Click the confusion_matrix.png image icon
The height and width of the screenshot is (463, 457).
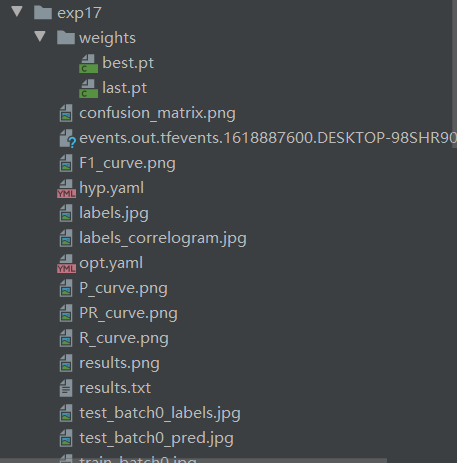tap(66, 113)
